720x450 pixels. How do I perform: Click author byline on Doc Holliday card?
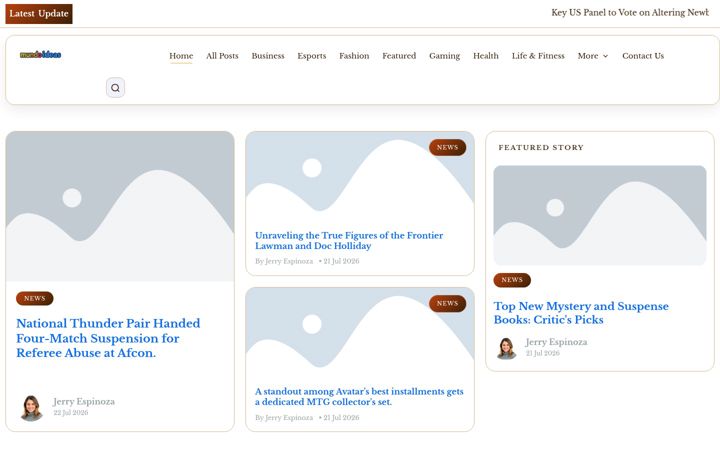(284, 261)
